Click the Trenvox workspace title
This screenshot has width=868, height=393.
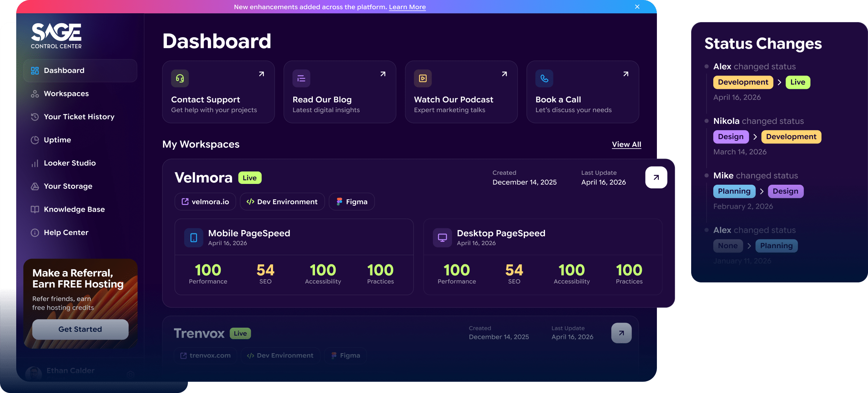coord(199,333)
